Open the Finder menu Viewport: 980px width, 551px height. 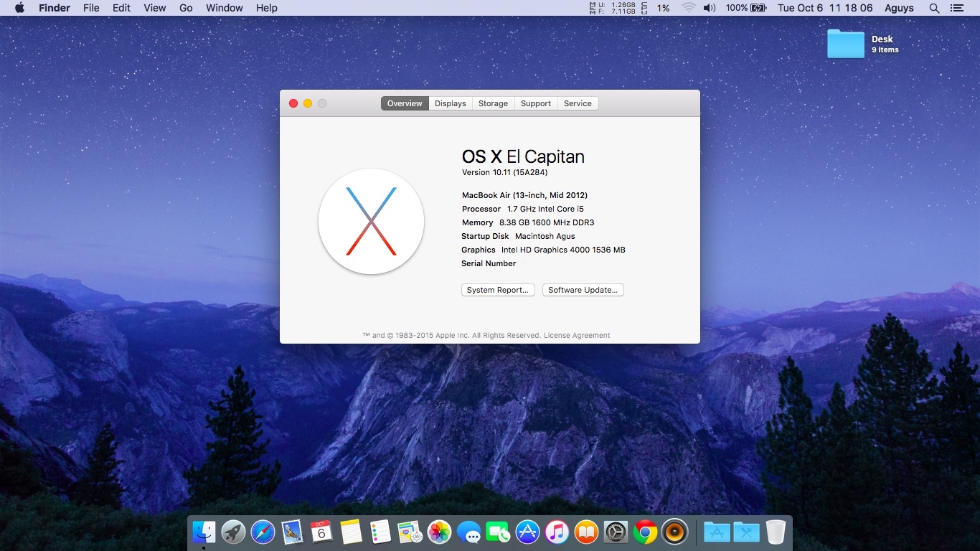click(x=55, y=8)
